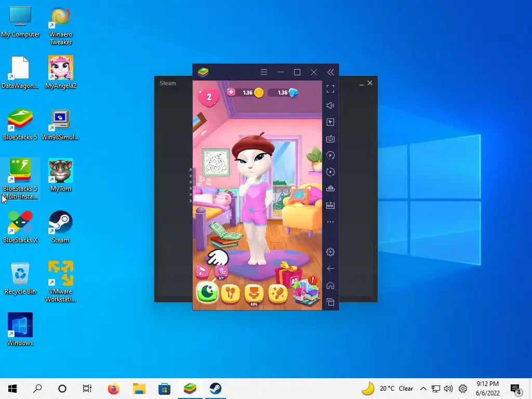
Task: Open BlueStacks settings gear
Action: (x=330, y=252)
